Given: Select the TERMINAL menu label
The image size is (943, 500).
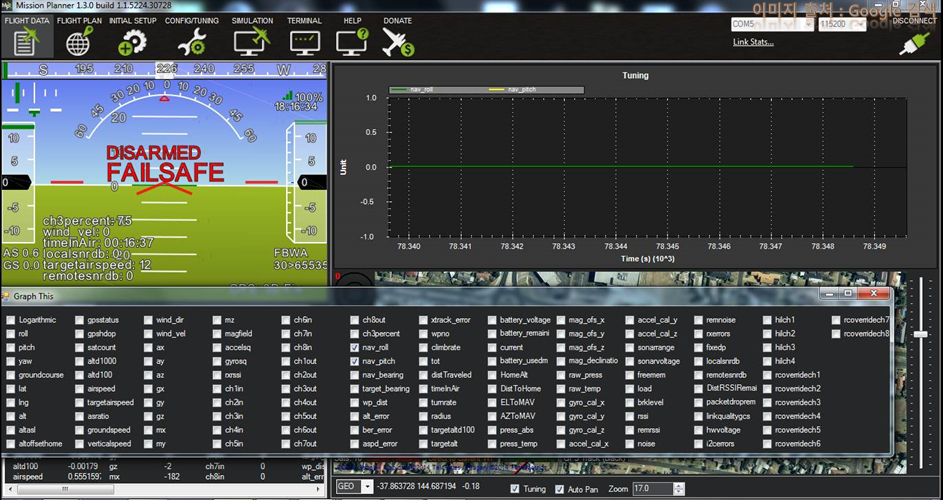Looking at the screenshot, I should coord(304,20).
